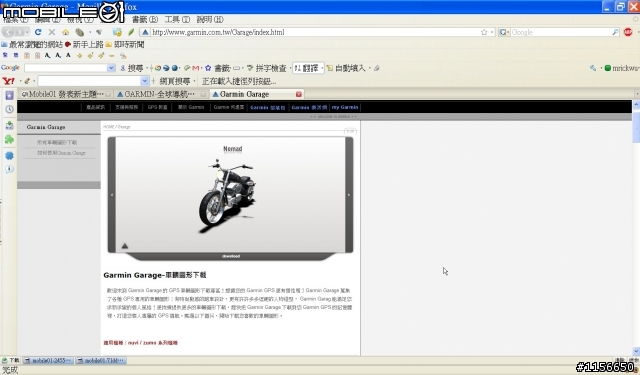Click the 所有車輛圖形下載 sidebar link
The height and width of the screenshot is (375, 640).
tap(57, 142)
